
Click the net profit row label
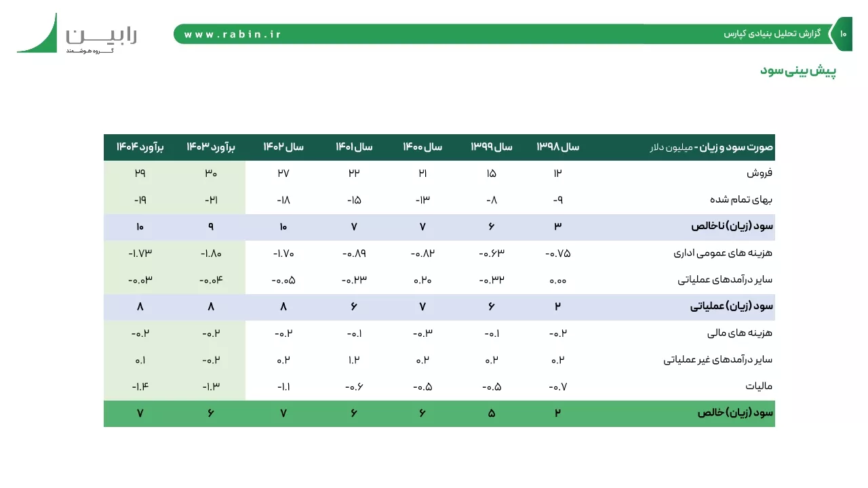tap(736, 413)
